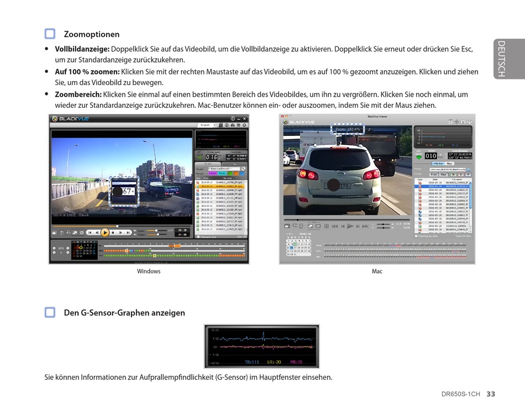525x420 pixels.
Task: Open the English language dropdown
Action: [207, 125]
